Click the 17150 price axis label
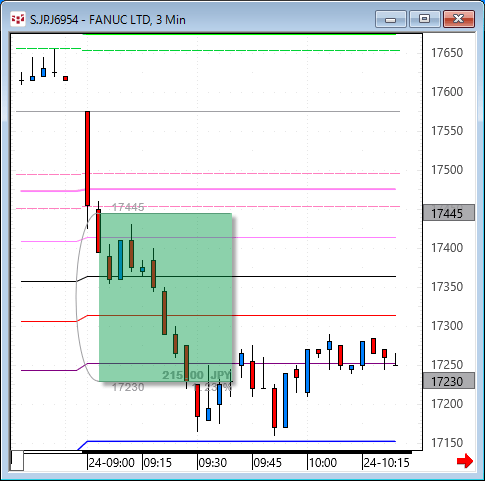The height and width of the screenshot is (481, 485). [447, 443]
